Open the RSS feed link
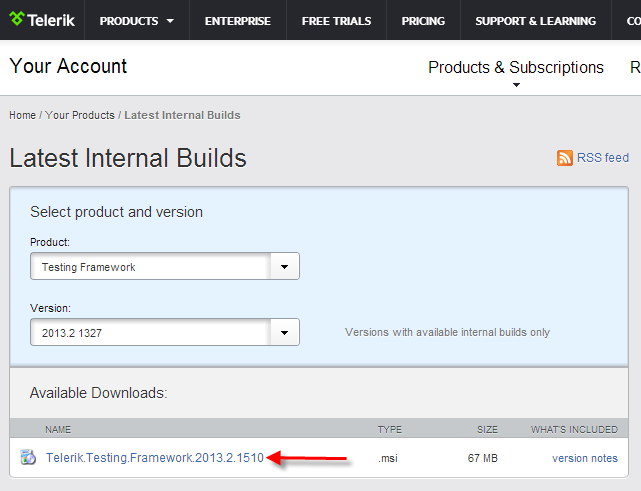This screenshot has width=641, height=491. [x=603, y=158]
